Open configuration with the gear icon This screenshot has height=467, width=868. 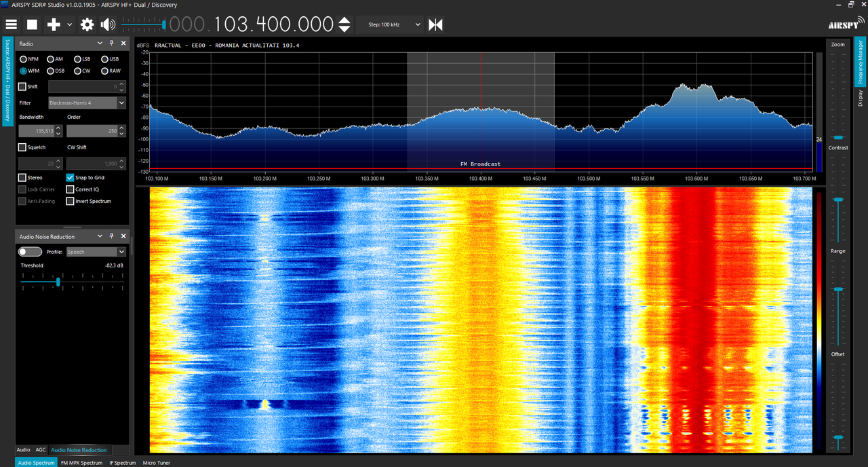87,25
